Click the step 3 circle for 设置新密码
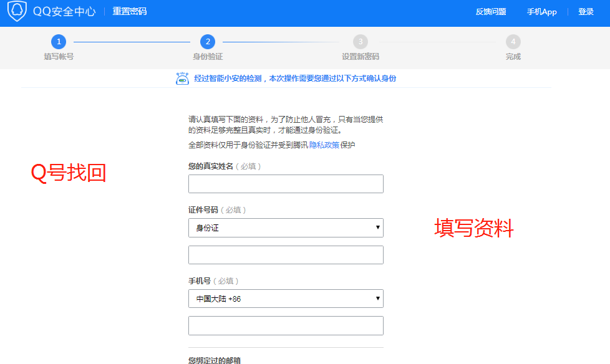This screenshot has width=610, height=364. (x=360, y=42)
